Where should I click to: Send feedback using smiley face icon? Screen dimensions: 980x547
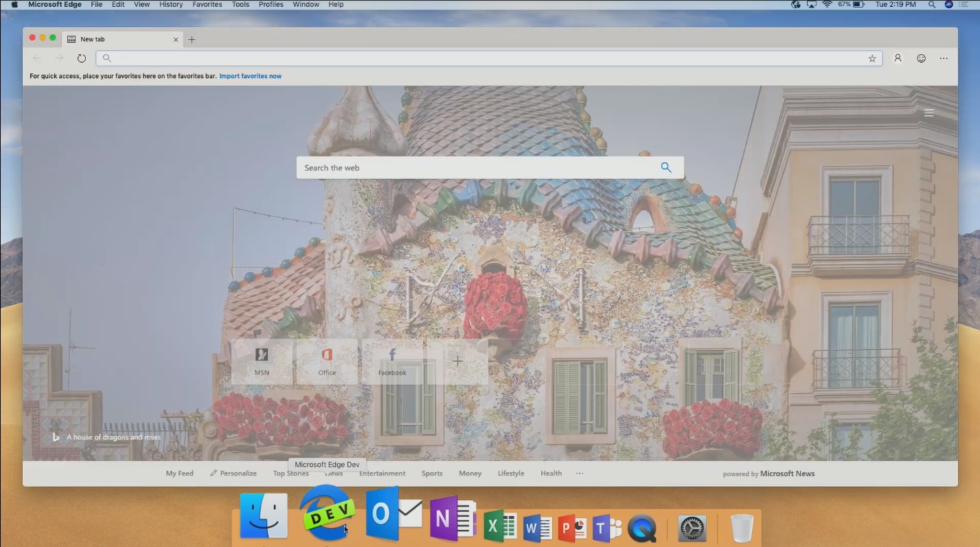click(x=922, y=58)
